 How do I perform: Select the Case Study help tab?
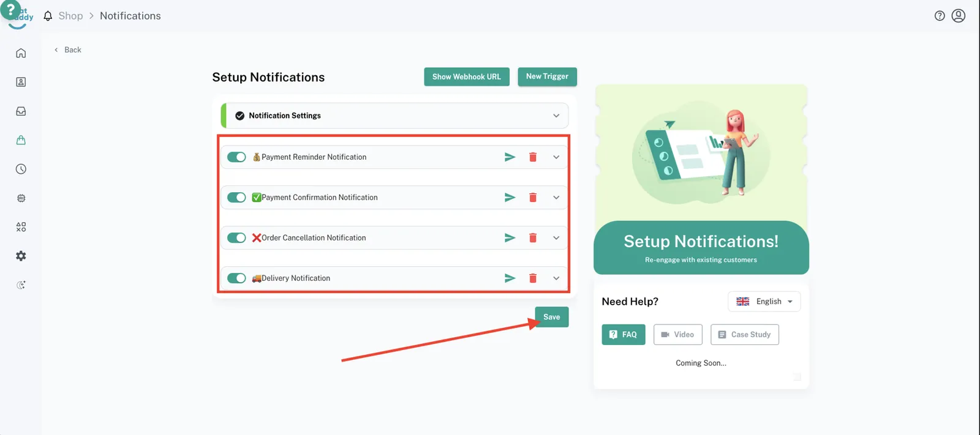tap(744, 335)
